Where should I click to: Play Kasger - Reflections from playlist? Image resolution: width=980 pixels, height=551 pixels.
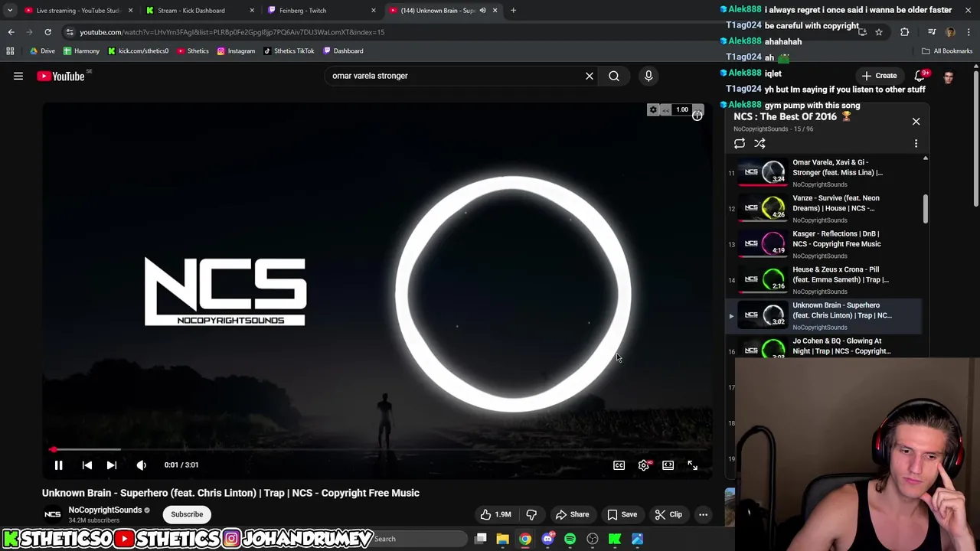click(825, 244)
